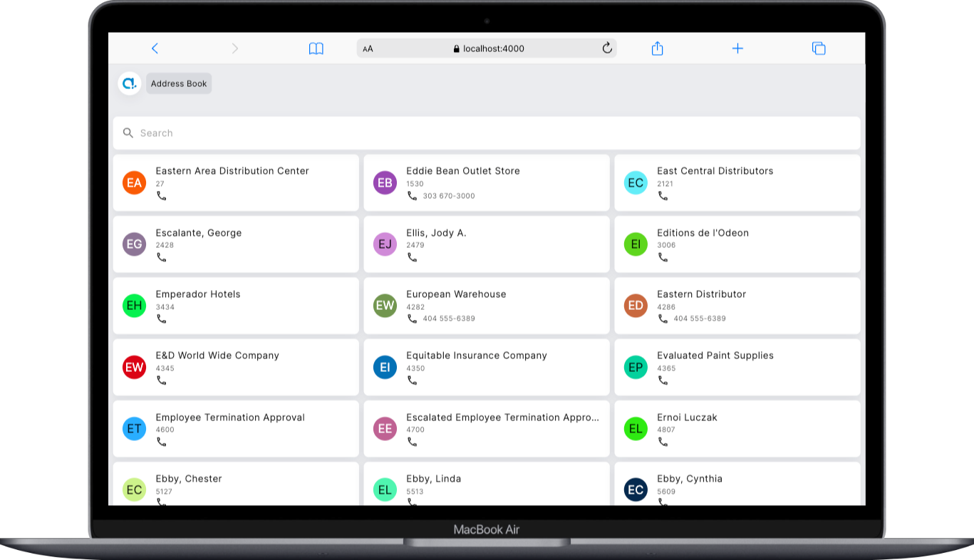The height and width of the screenshot is (560, 974).
Task: Open the Address Book tab
Action: pyautogui.click(x=179, y=83)
